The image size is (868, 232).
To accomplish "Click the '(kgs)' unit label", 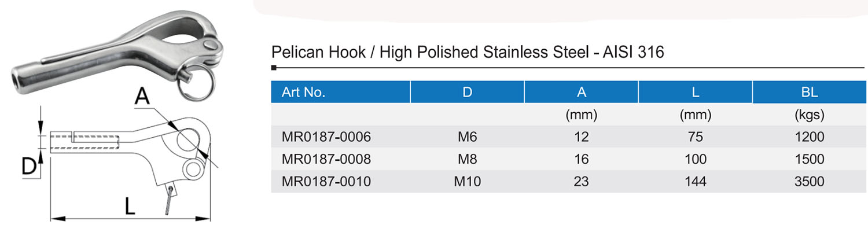I will [x=809, y=115].
